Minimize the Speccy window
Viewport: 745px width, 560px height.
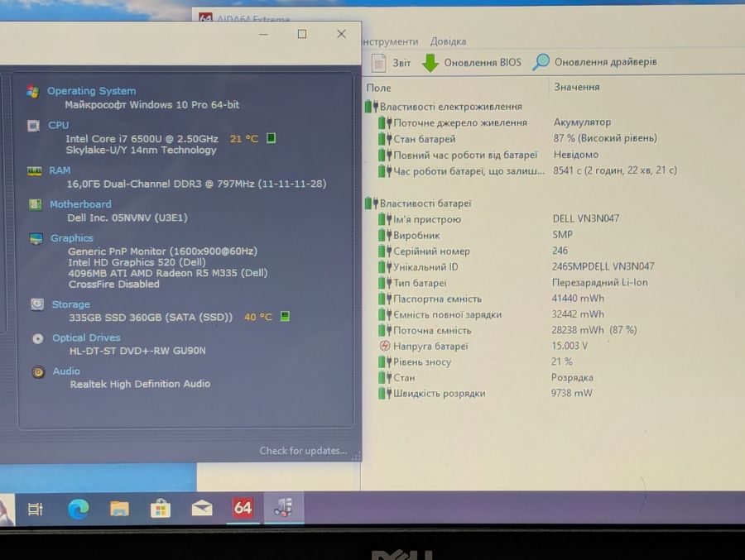pos(264,34)
